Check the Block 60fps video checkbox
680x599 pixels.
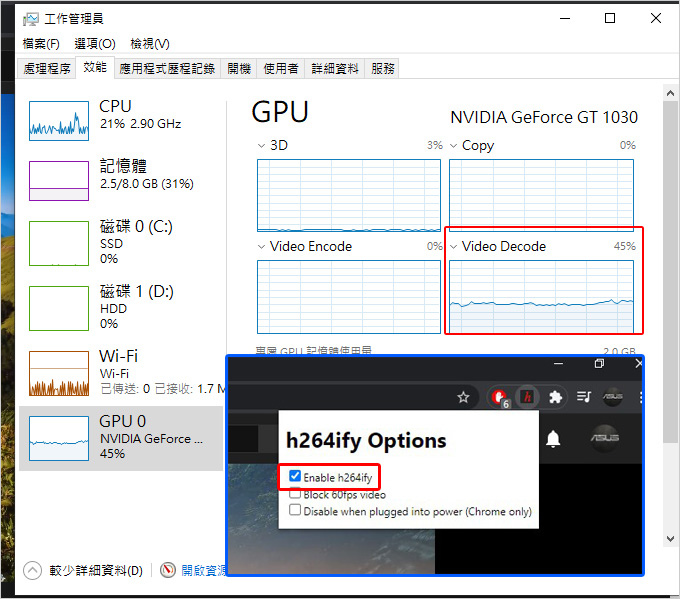pyautogui.click(x=295, y=493)
